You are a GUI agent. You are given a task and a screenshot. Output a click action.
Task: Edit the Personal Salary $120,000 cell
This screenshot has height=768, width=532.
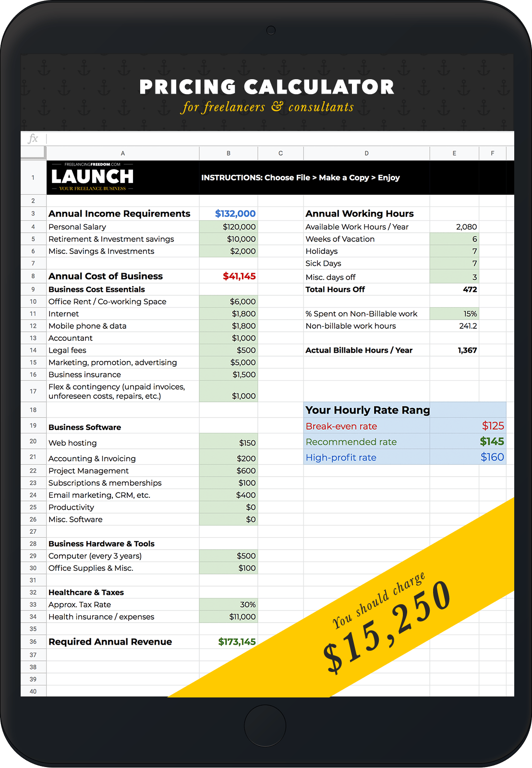pyautogui.click(x=229, y=227)
